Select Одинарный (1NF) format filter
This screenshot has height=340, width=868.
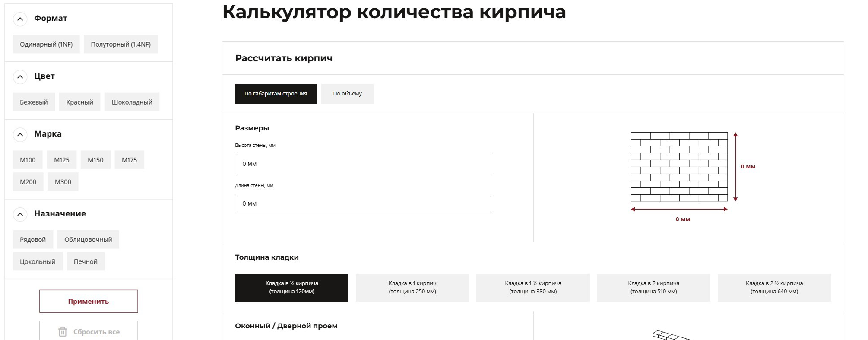pos(46,44)
